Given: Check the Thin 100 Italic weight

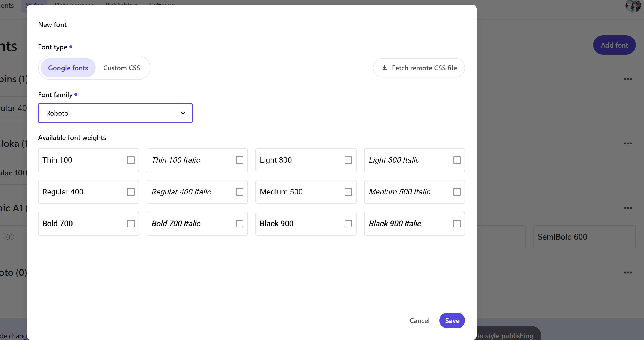Looking at the screenshot, I should click(239, 160).
